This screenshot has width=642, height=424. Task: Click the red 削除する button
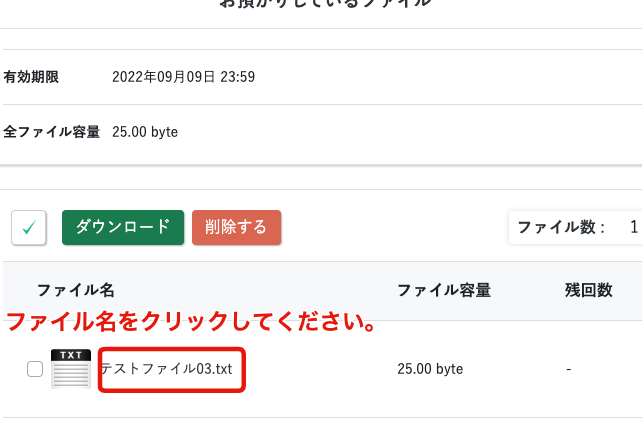click(x=236, y=227)
